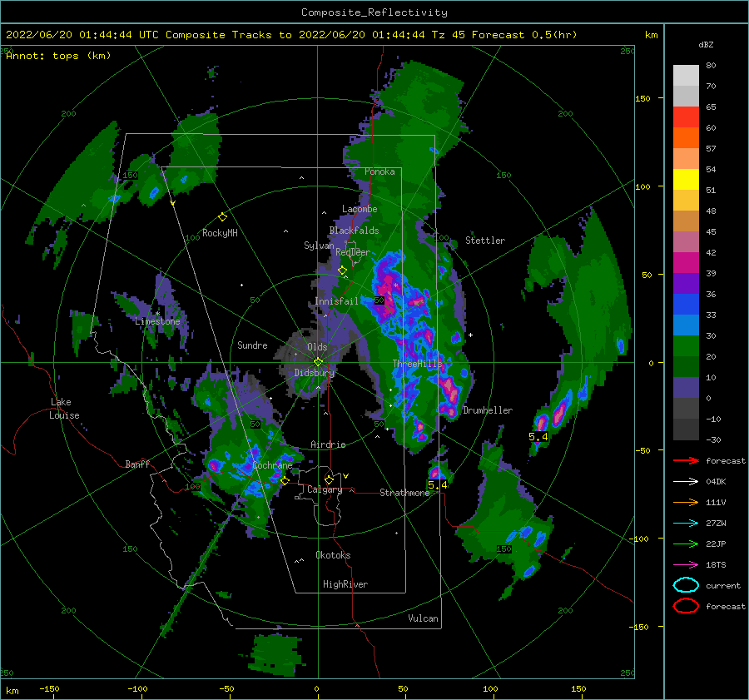Click the Ponoka city label
The image size is (749, 700).
[x=379, y=171]
